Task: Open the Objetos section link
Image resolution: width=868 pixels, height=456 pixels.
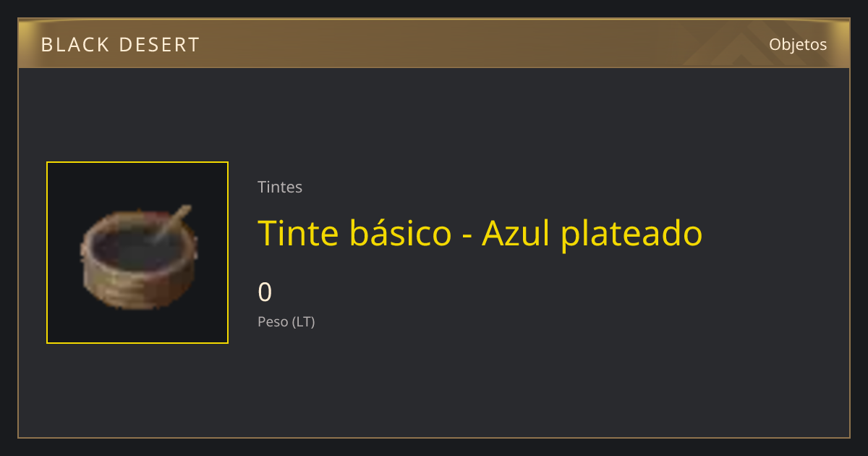Action: tap(798, 44)
